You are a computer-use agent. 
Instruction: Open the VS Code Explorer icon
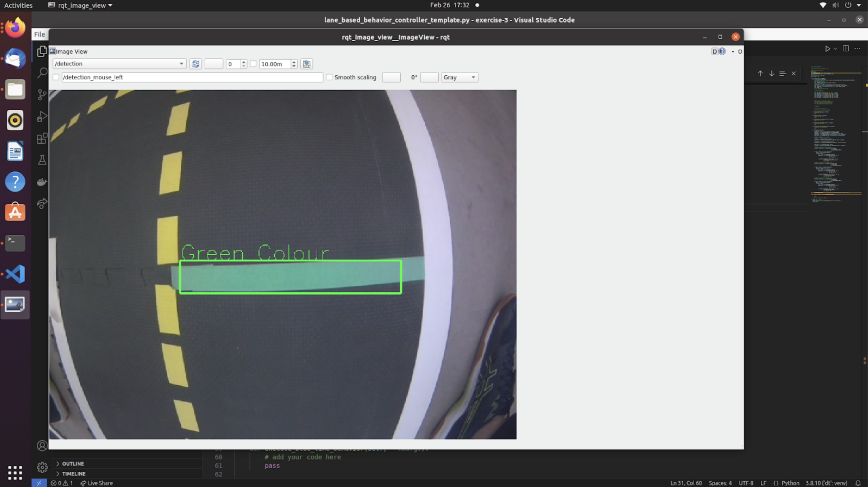pos(42,51)
